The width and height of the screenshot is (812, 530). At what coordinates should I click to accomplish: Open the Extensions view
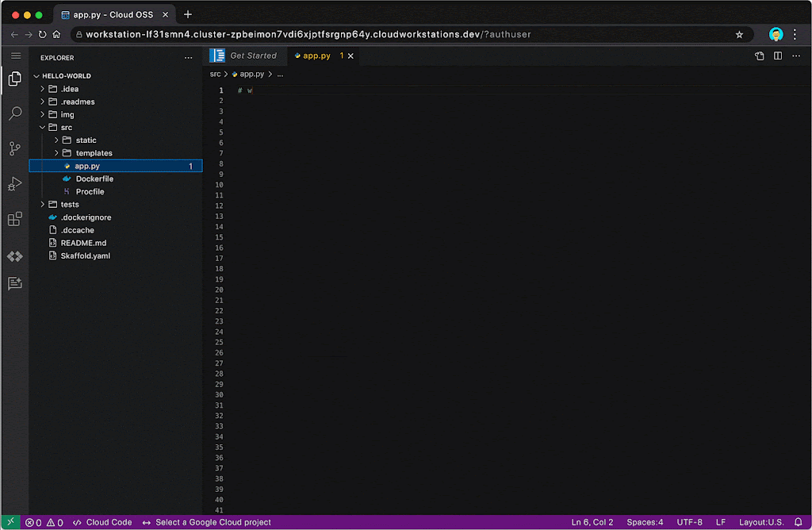(x=15, y=219)
